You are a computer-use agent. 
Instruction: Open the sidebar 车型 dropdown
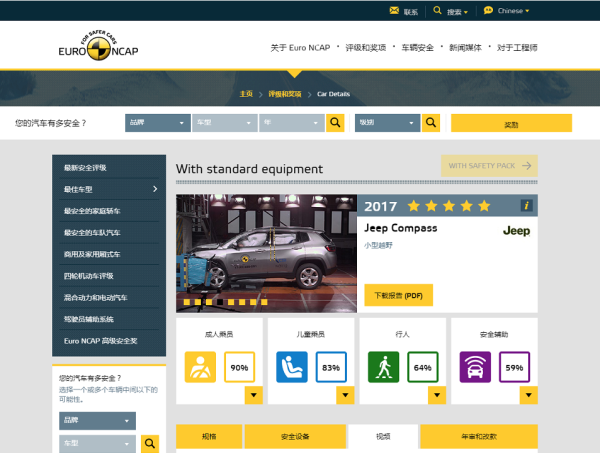[x=97, y=444]
